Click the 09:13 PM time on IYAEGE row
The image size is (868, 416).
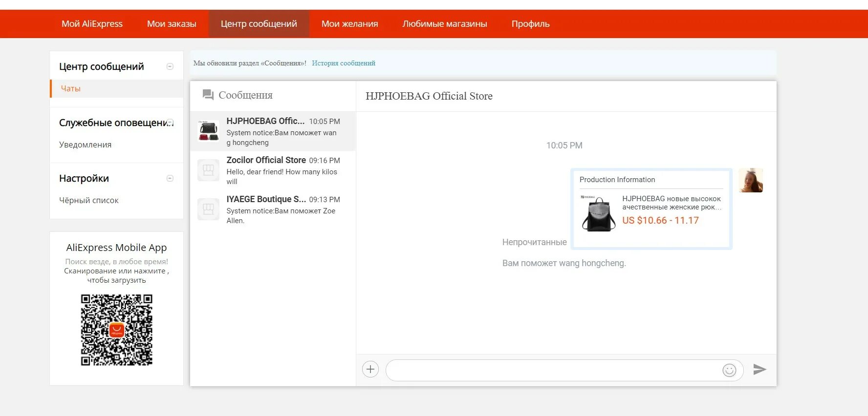tap(325, 200)
